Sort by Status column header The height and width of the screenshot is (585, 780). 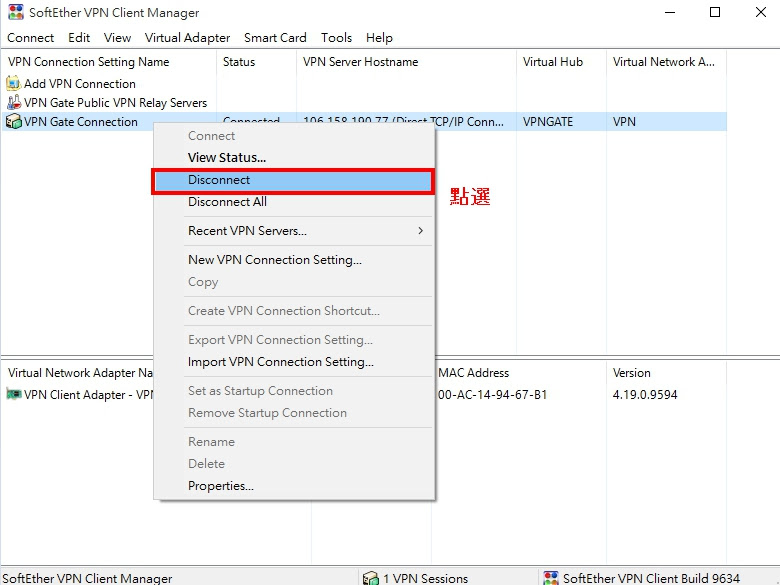coord(257,62)
